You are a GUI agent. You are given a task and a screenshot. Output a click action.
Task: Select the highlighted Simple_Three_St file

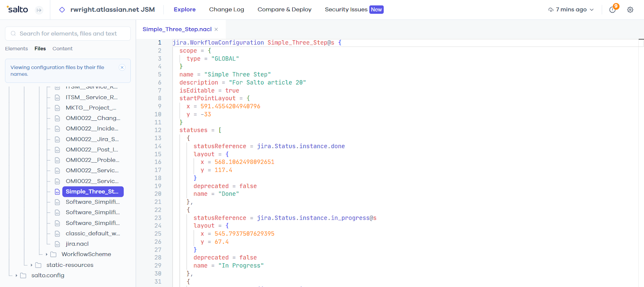point(93,192)
